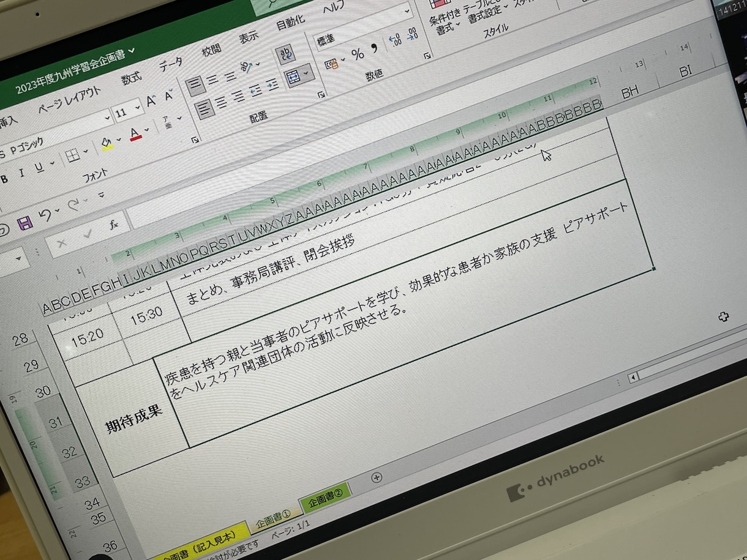Toggle bold formatting
This screenshot has height=560, width=747.
[5, 179]
